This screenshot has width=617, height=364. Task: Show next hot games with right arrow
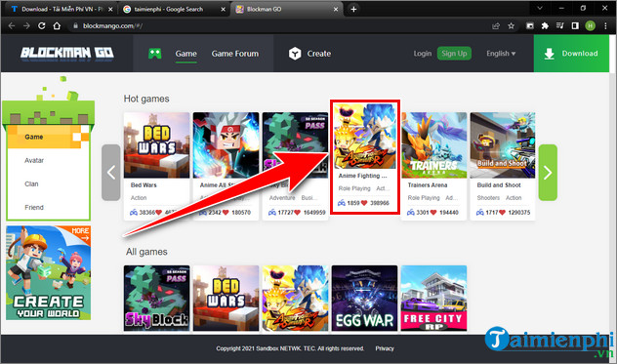548,173
